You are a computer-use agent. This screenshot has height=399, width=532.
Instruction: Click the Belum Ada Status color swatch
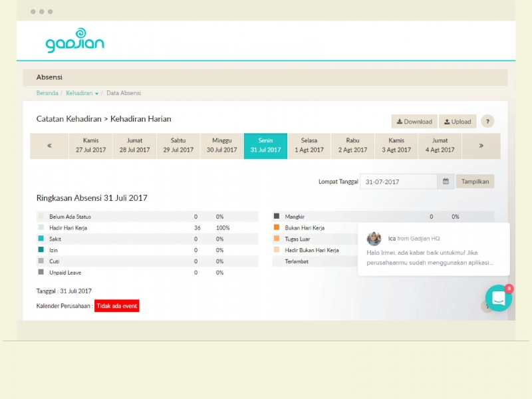pos(41,216)
